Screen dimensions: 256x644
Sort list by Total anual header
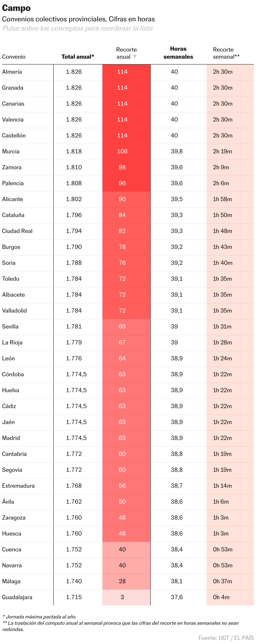pyautogui.click(x=78, y=57)
